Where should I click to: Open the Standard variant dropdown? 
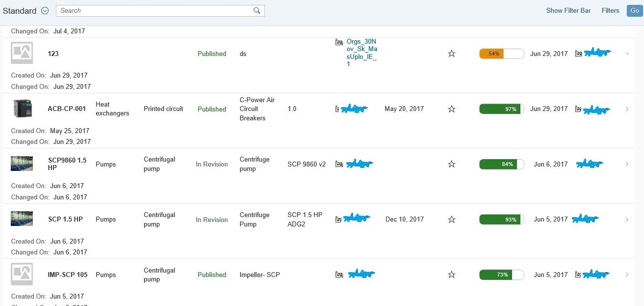coord(45,11)
